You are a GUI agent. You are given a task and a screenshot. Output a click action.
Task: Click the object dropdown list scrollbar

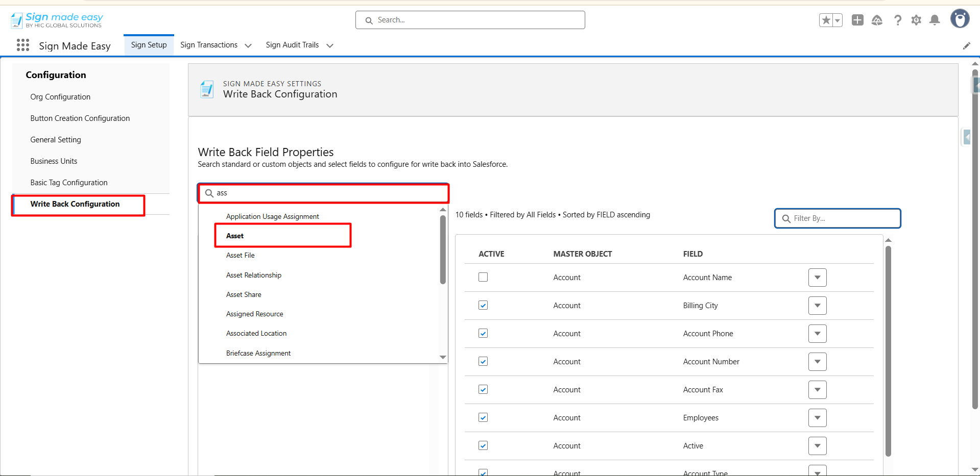pos(443,250)
